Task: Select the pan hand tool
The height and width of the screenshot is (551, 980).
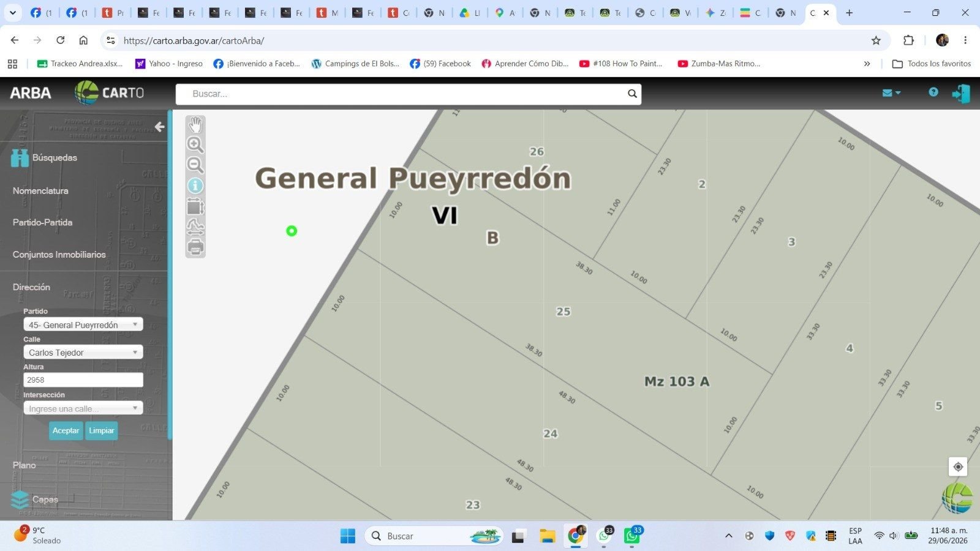Action: (x=195, y=125)
